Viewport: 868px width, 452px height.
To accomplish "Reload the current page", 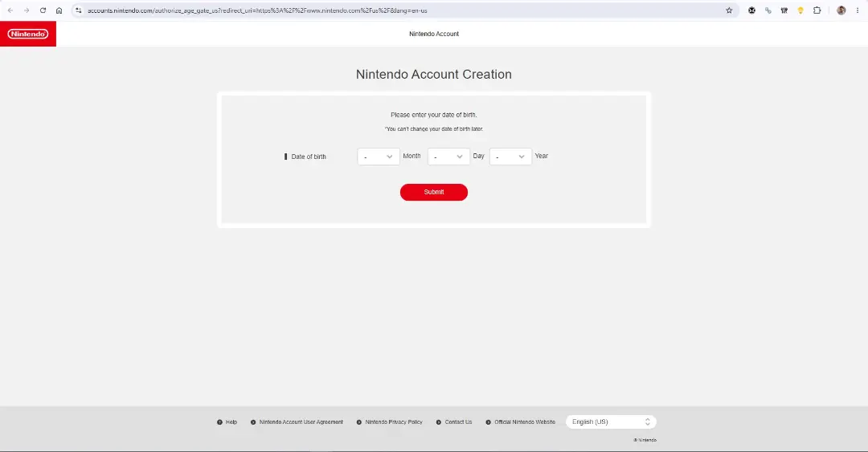I will tap(43, 10).
